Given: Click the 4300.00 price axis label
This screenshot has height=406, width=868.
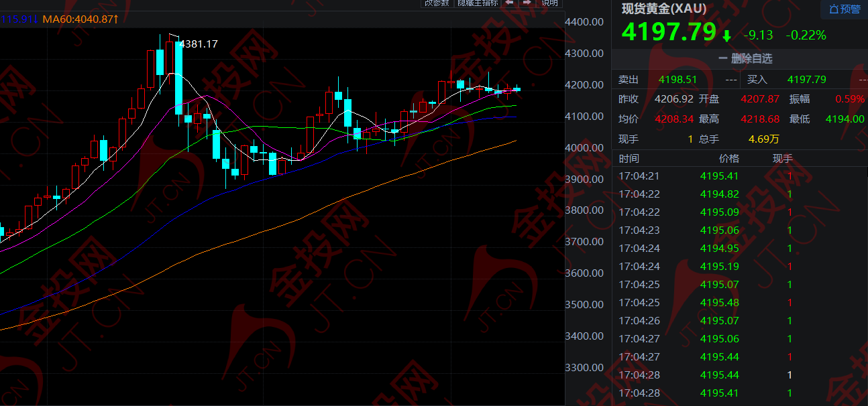Looking at the screenshot, I should coord(582,53).
